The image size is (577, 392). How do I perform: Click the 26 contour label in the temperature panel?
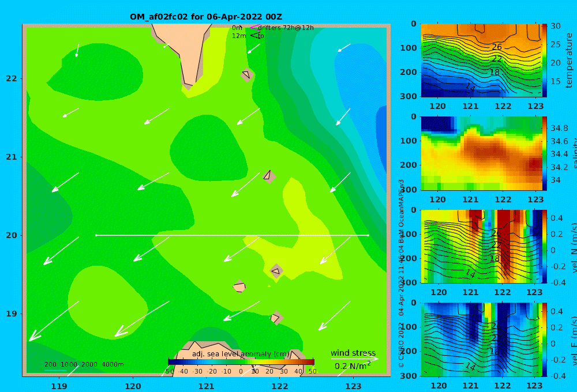pyautogui.click(x=496, y=47)
